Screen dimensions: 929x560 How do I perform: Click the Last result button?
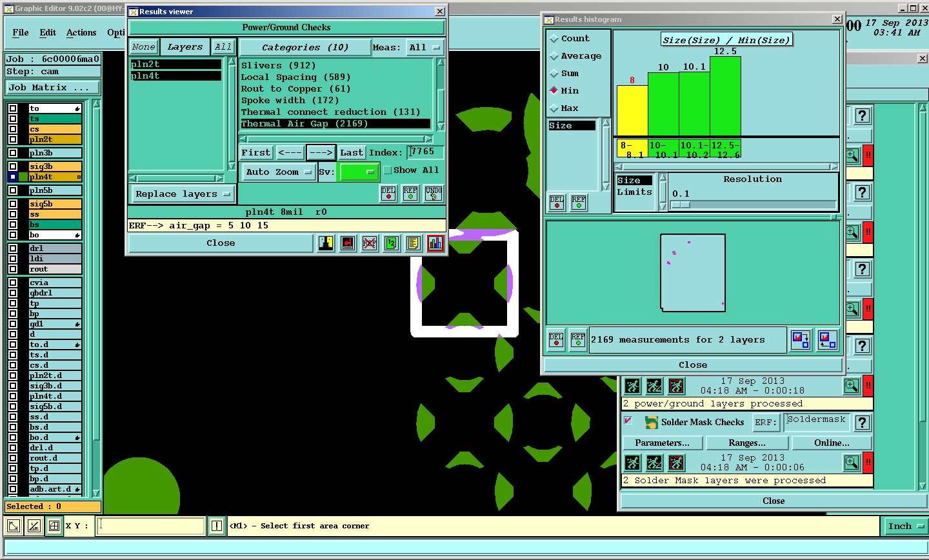pyautogui.click(x=352, y=153)
